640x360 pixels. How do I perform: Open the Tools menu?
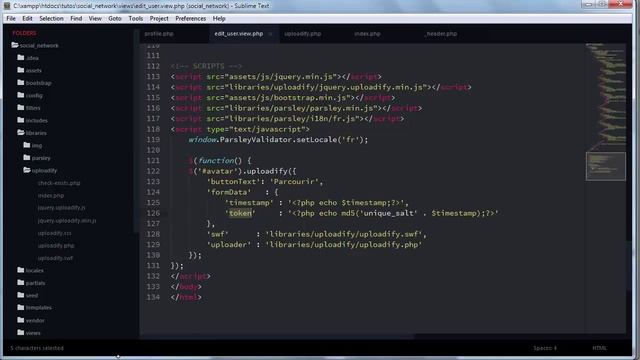136,18
